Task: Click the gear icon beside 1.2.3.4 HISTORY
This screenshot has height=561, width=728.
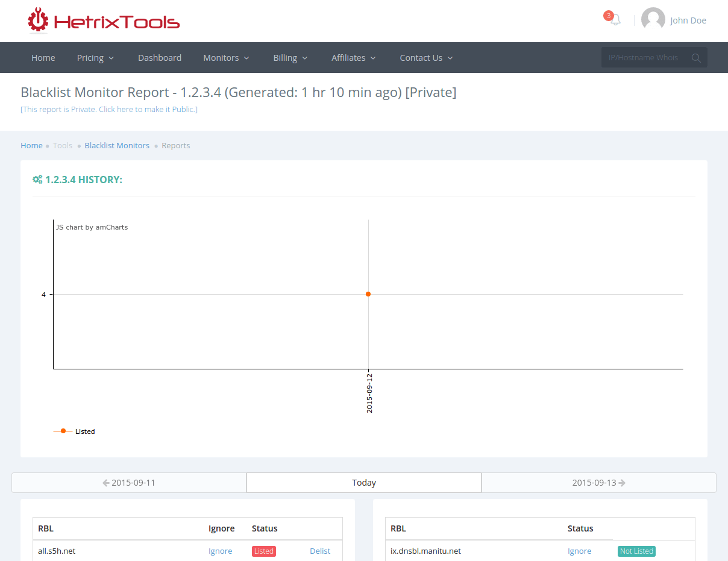Action: tap(37, 179)
